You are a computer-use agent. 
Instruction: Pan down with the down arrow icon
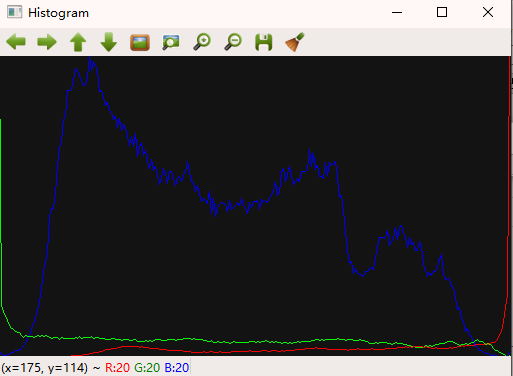[109, 42]
